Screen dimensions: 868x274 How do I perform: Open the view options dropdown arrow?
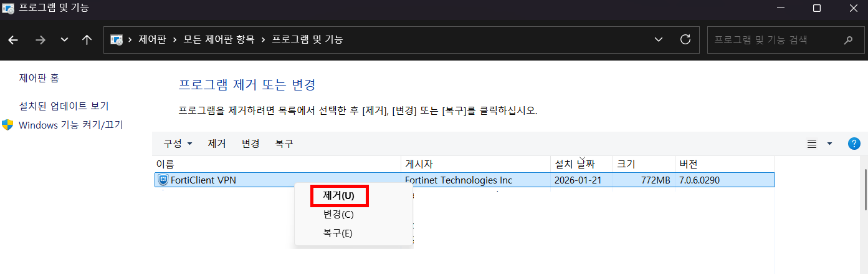coord(829,144)
